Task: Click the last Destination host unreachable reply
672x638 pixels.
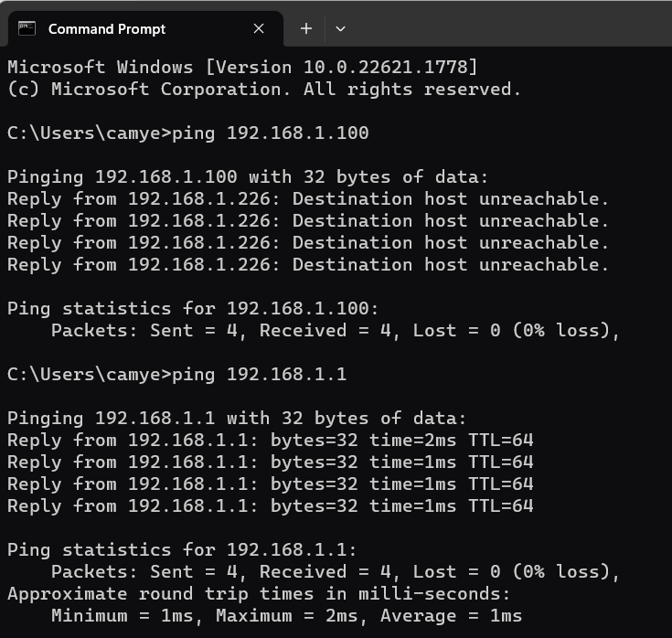Action: [308, 264]
